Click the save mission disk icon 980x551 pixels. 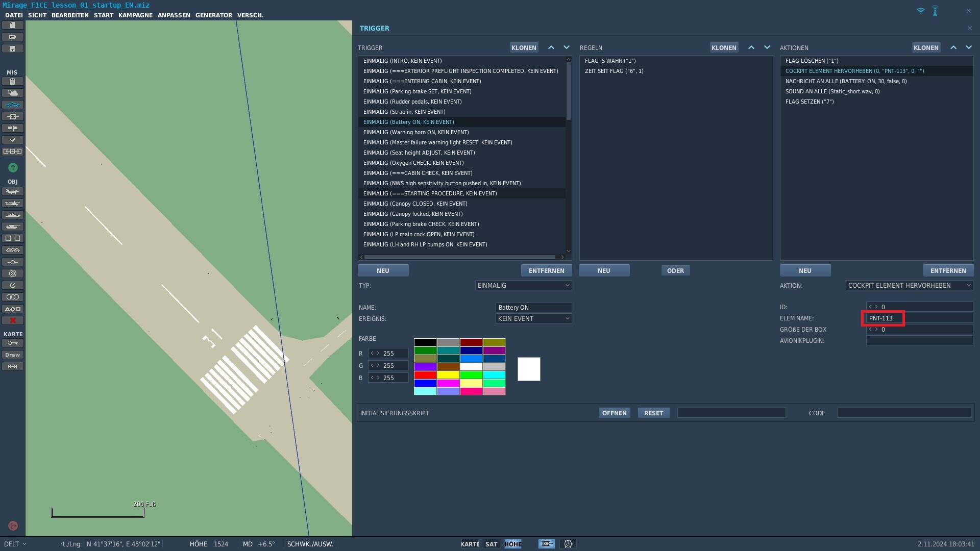click(x=13, y=49)
